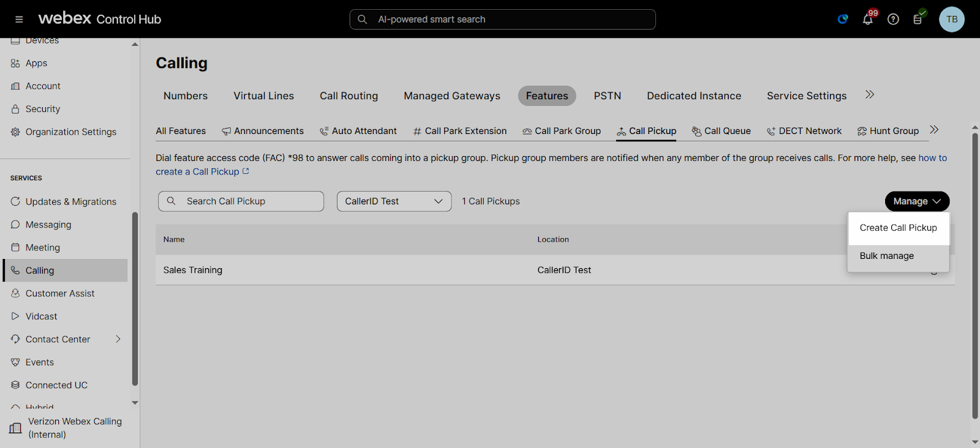This screenshot has width=980, height=448.
Task: Click the Contact Center headset icon
Action: [15, 339]
